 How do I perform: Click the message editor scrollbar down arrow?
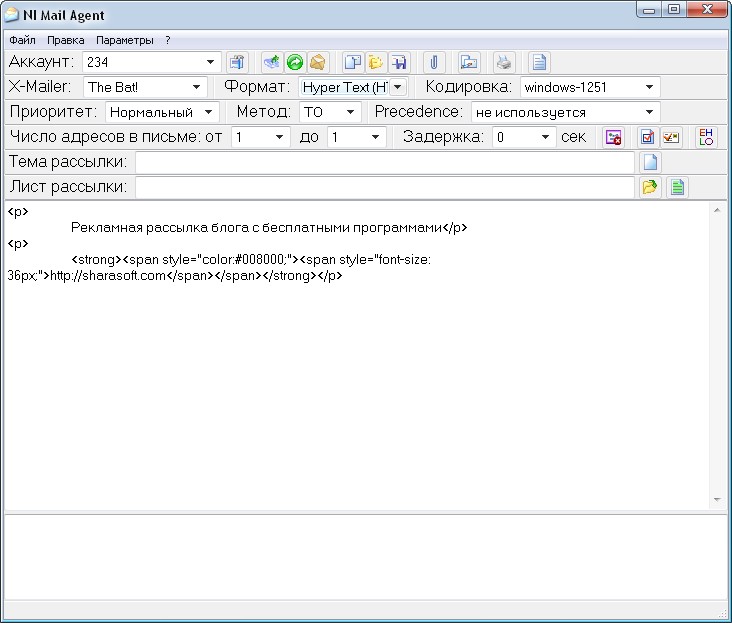point(717,500)
